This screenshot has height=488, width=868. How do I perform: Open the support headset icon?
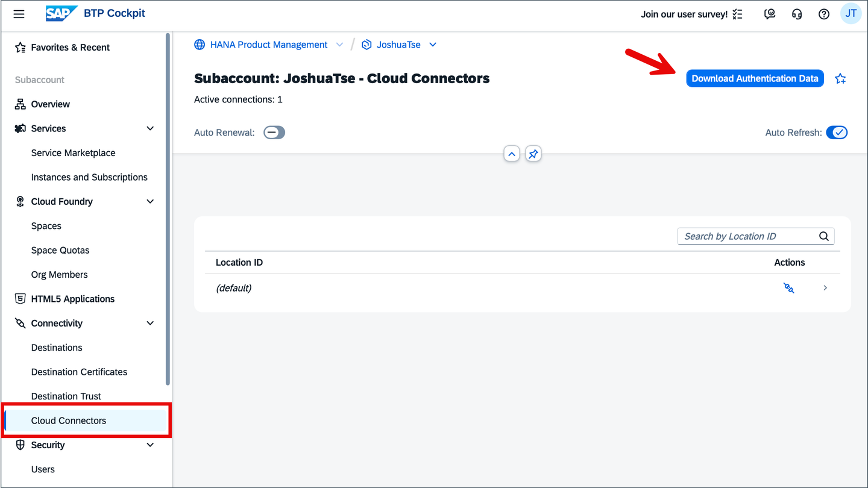797,14
